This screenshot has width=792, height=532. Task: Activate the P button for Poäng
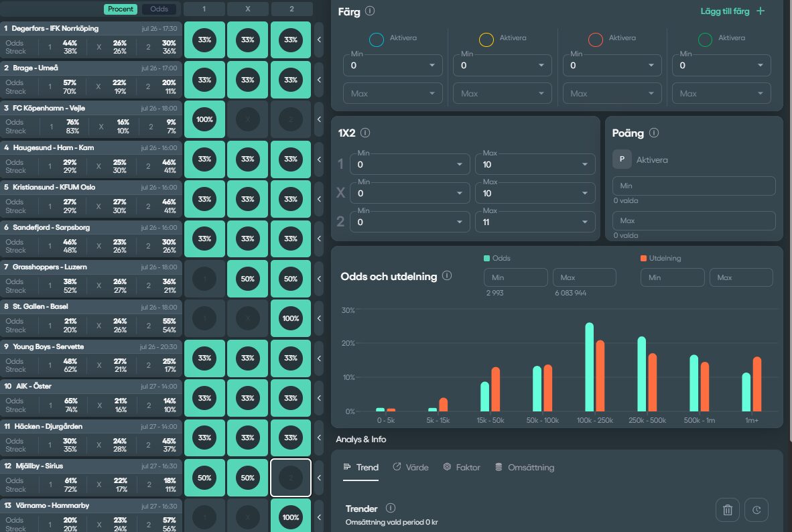[622, 159]
